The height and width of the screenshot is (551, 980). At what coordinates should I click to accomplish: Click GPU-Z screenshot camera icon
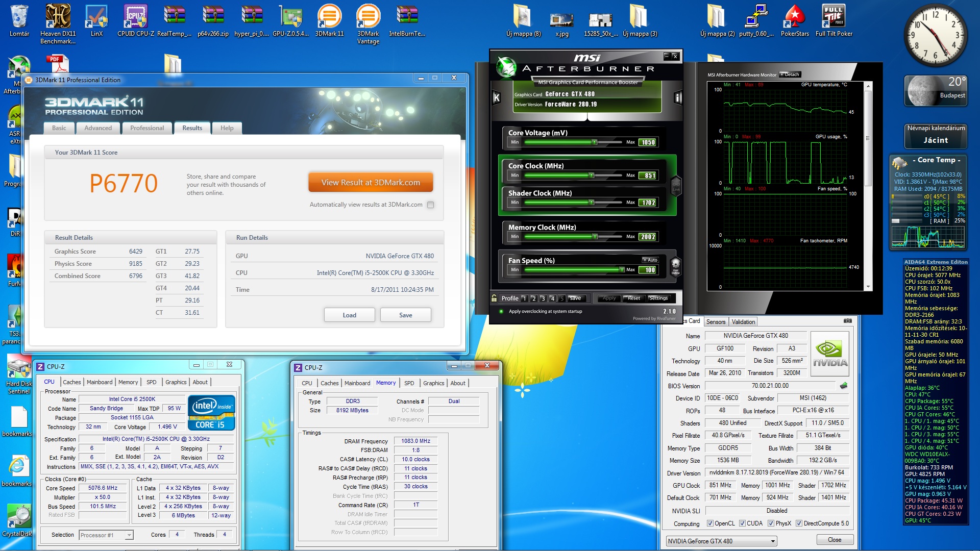pos(847,321)
